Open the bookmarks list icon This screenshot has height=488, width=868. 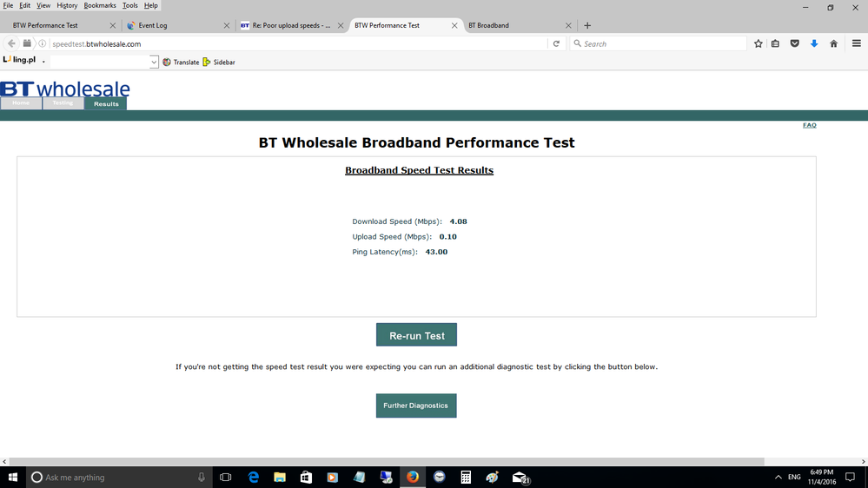click(776, 43)
